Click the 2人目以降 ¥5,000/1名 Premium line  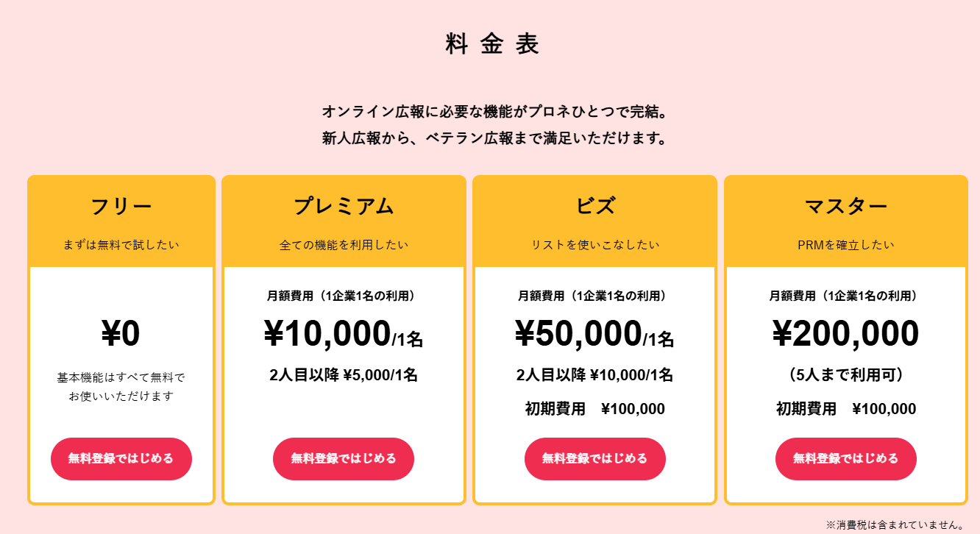344,375
